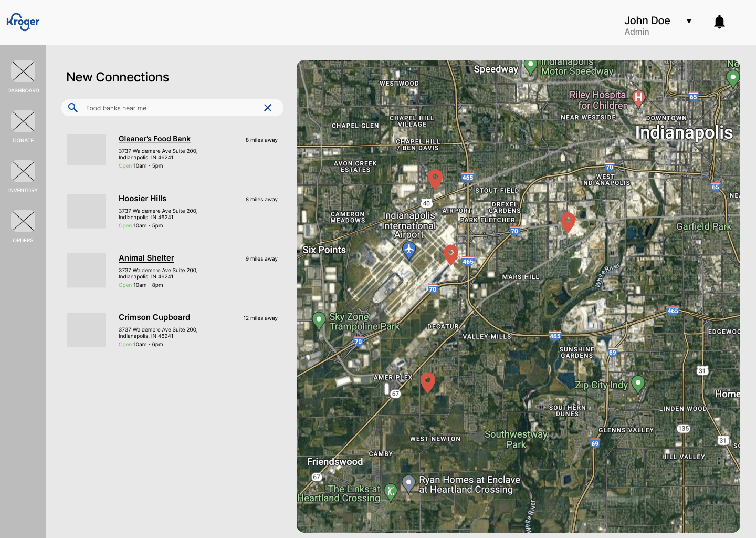Select Crimson Cupboard thumbnail image
Image resolution: width=756 pixels, height=538 pixels.
click(87, 329)
